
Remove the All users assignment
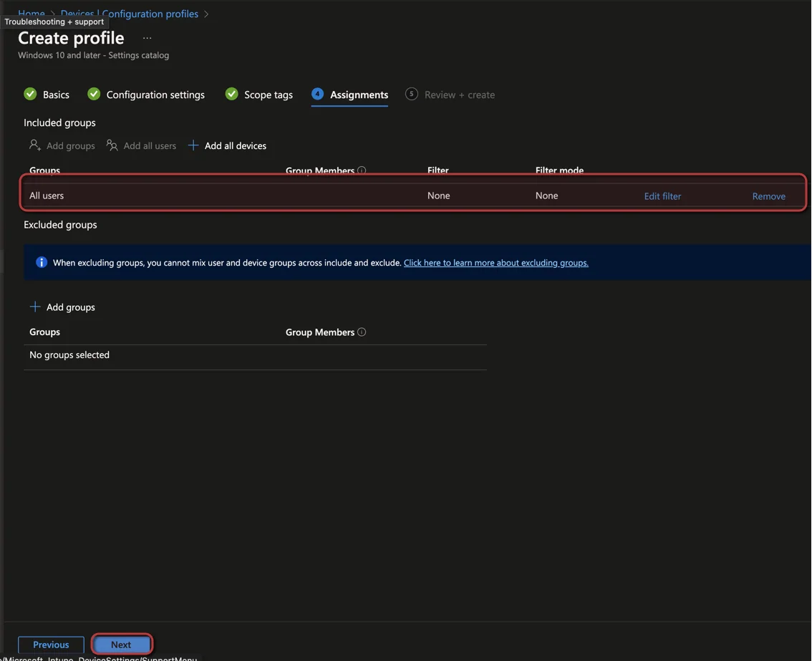[x=768, y=196]
